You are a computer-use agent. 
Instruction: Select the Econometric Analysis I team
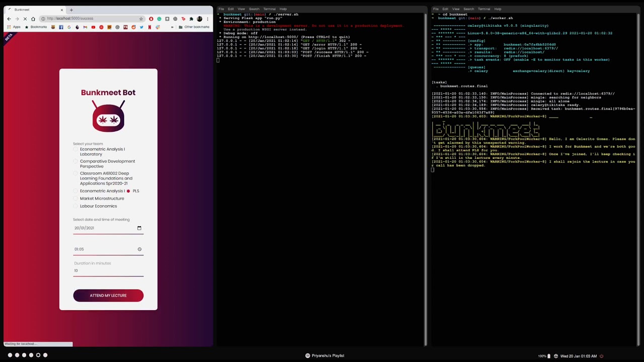click(75, 191)
